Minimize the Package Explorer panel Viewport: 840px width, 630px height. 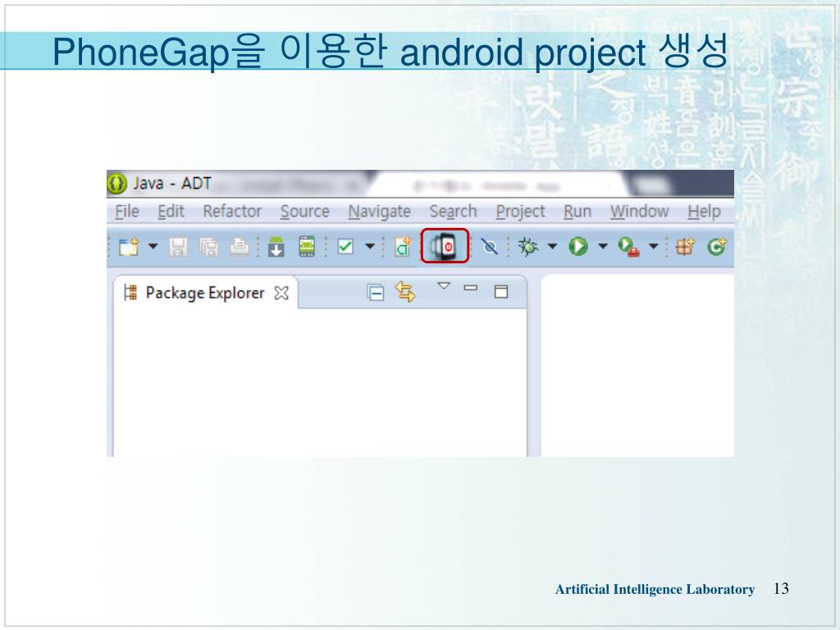coord(470,288)
